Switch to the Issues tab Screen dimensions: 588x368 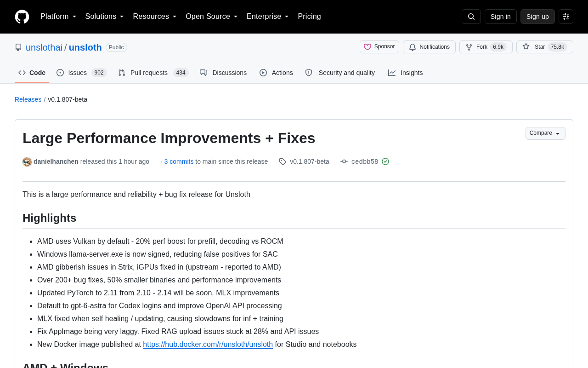point(81,73)
